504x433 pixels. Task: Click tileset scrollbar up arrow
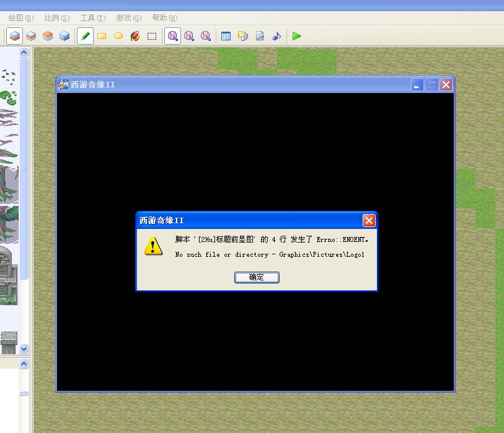tap(24, 53)
